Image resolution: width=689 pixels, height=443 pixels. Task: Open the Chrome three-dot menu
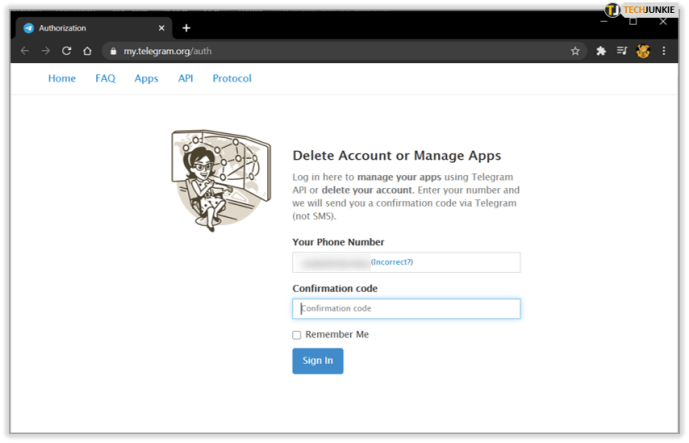(664, 51)
